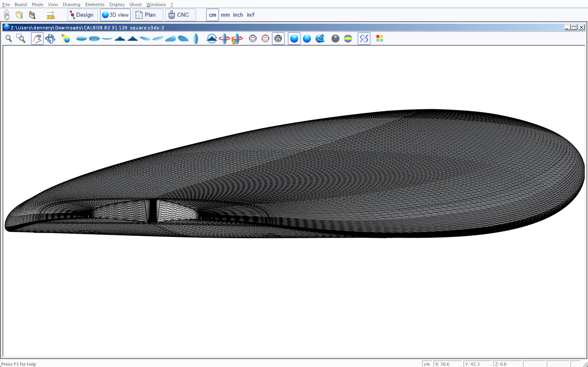This screenshot has width=588, height=367.
Task: Activate the 3D rotate view tool
Action: (x=50, y=39)
